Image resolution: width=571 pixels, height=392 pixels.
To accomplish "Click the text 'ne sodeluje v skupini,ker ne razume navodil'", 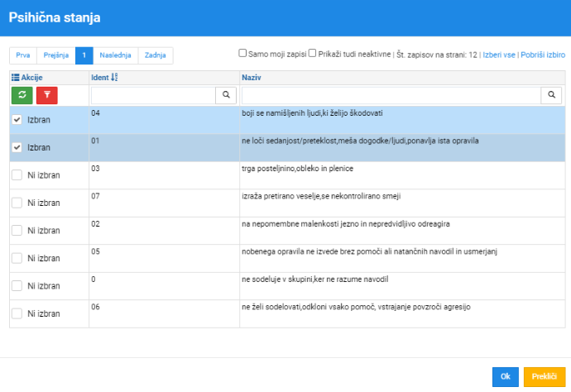I will coord(315,279).
